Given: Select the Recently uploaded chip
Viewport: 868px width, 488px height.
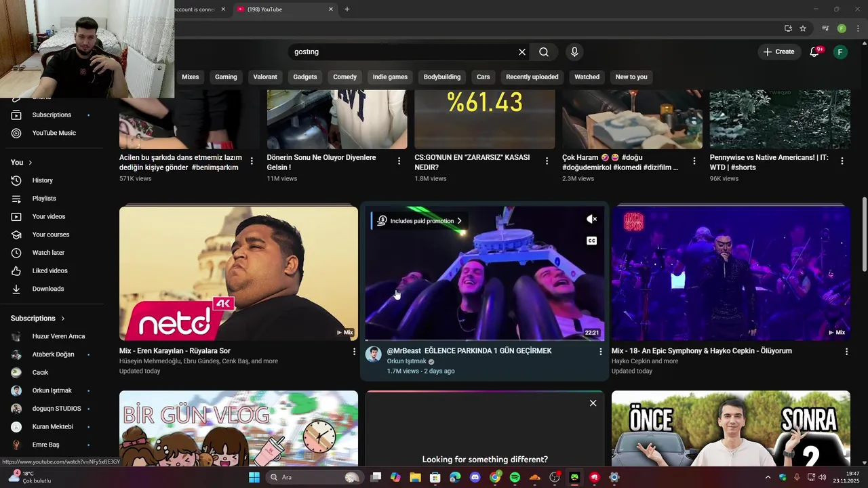Looking at the screenshot, I should [x=532, y=77].
